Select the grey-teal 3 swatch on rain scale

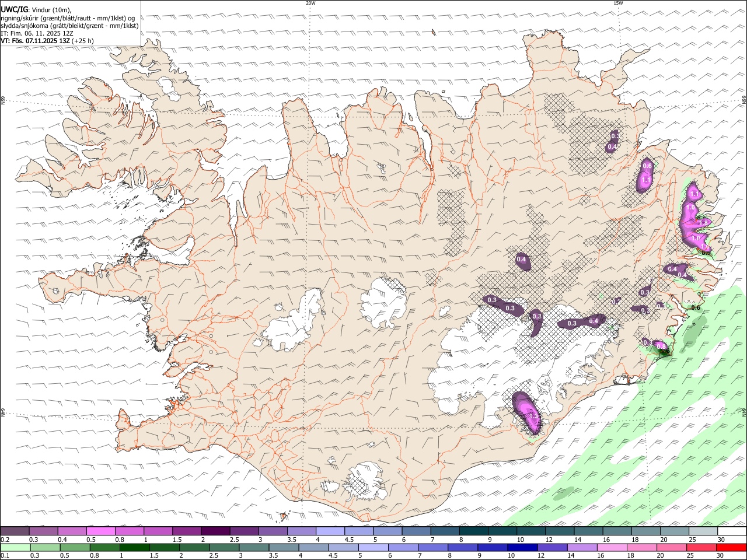coord(253,548)
